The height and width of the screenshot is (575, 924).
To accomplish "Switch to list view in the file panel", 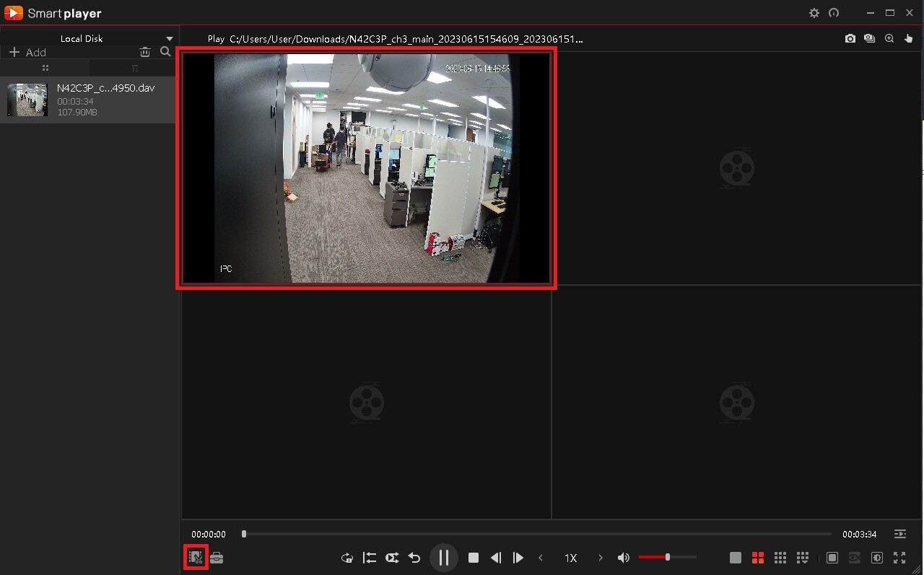I will pos(134,67).
